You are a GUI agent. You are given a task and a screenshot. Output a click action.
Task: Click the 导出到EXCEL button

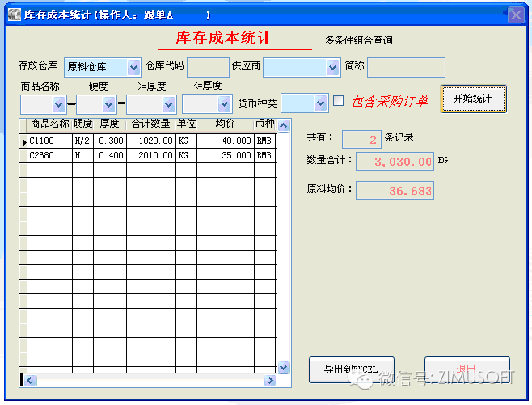pyautogui.click(x=353, y=369)
